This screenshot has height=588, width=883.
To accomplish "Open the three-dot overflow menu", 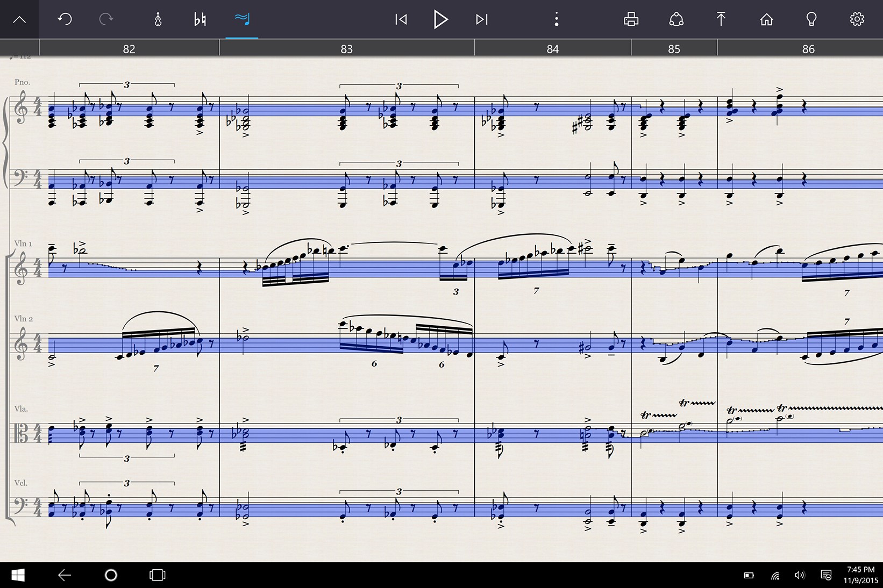I will click(x=556, y=19).
